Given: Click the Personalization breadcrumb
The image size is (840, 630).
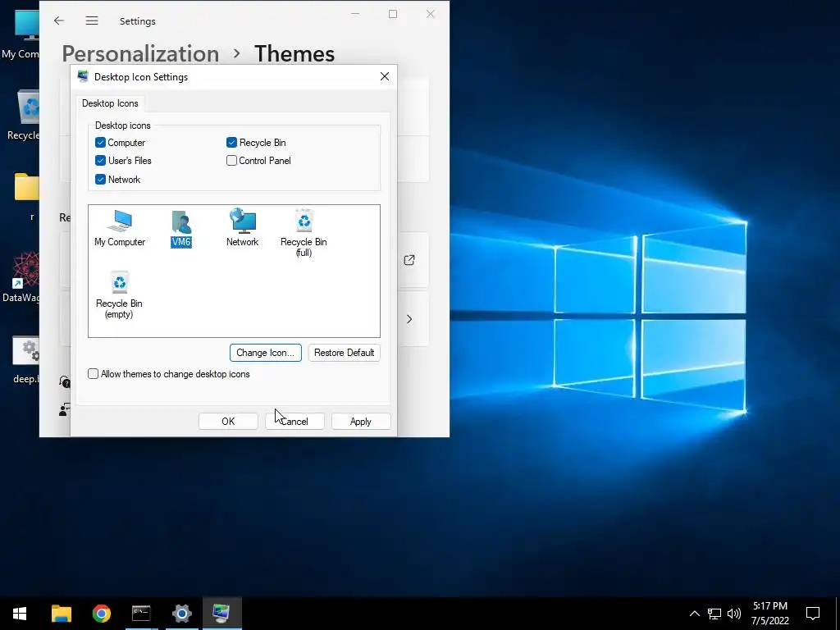Looking at the screenshot, I should pos(140,53).
